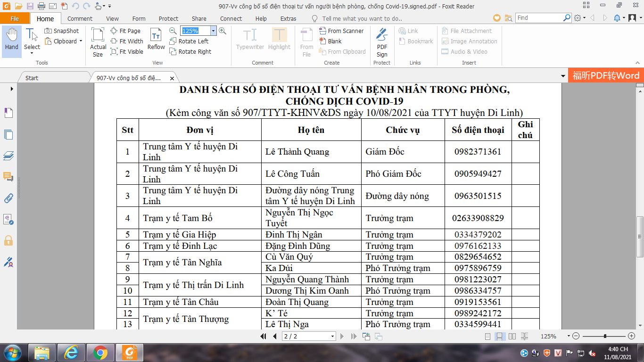Rotate the page left
644x362 pixels.
pos(189,41)
